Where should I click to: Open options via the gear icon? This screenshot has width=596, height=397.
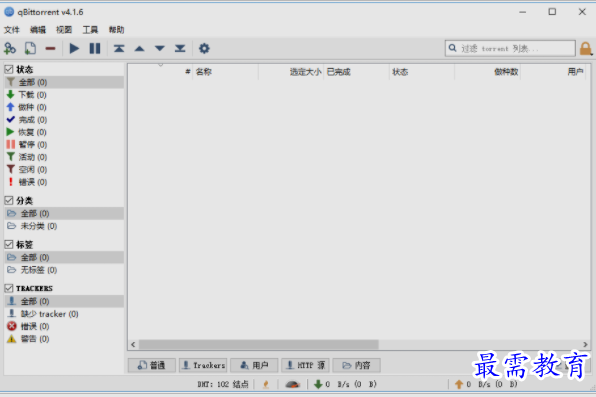click(x=204, y=48)
